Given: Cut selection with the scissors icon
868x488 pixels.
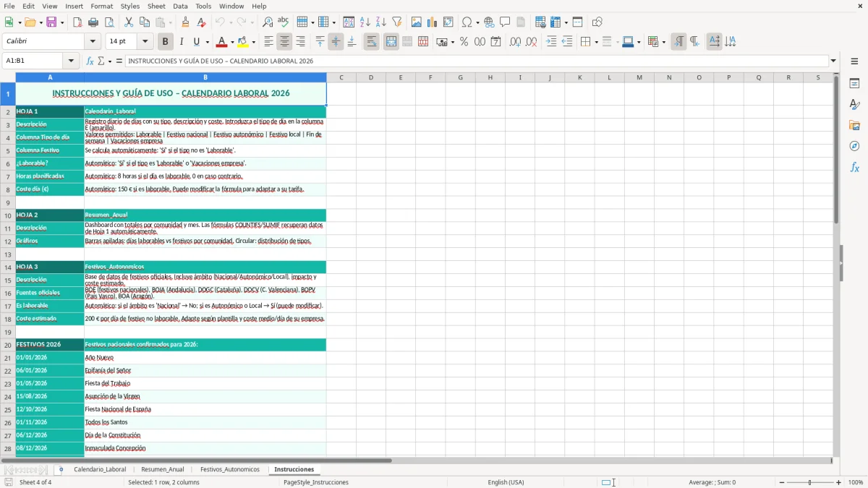Looking at the screenshot, I should click(128, 22).
